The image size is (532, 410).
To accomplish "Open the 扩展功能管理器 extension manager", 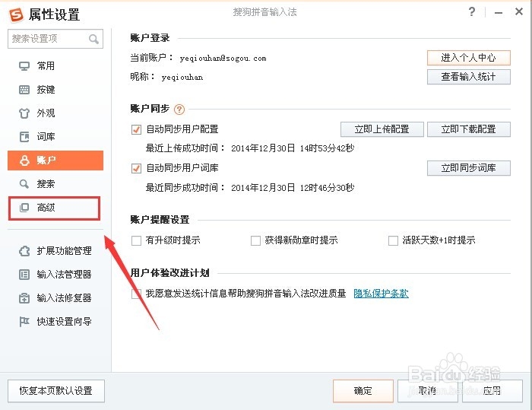I will [64, 251].
